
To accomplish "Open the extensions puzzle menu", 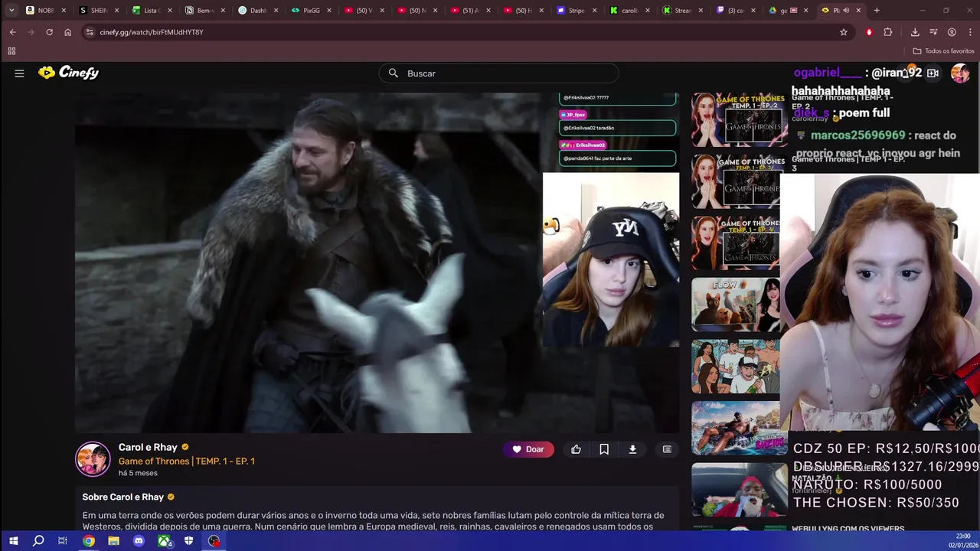I will (888, 32).
